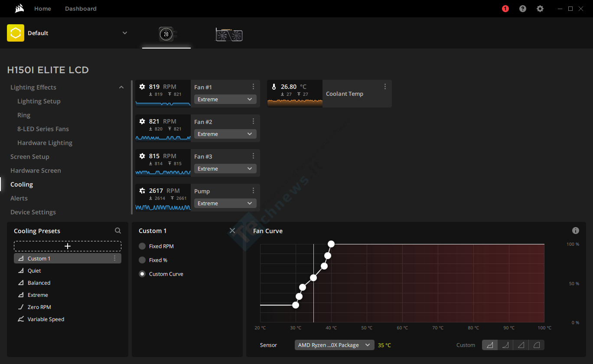
Task: Open the Pump Extreme preset dropdown
Action: point(225,203)
